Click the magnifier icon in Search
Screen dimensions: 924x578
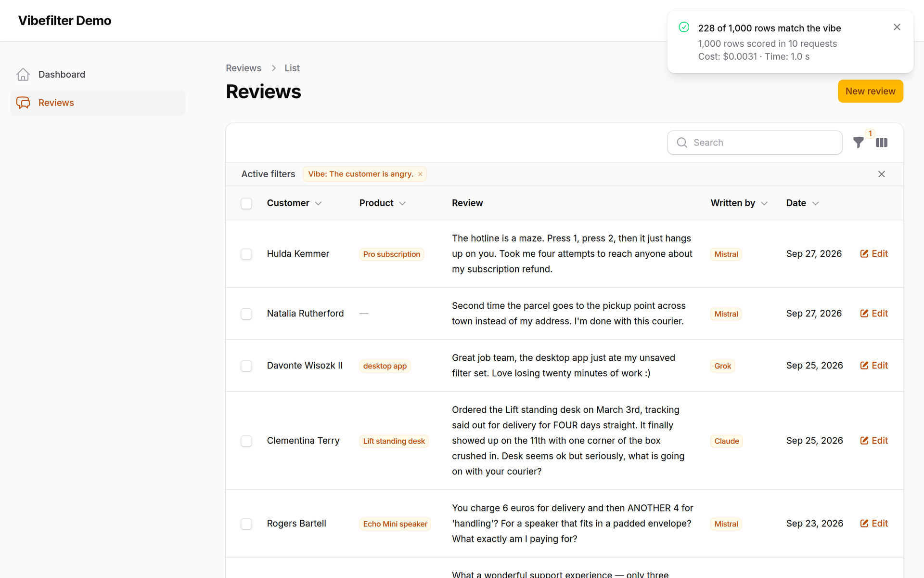click(682, 143)
